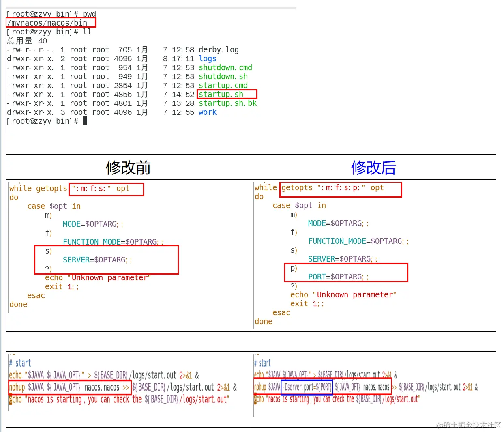Click the 修改前 table header

[128, 168]
